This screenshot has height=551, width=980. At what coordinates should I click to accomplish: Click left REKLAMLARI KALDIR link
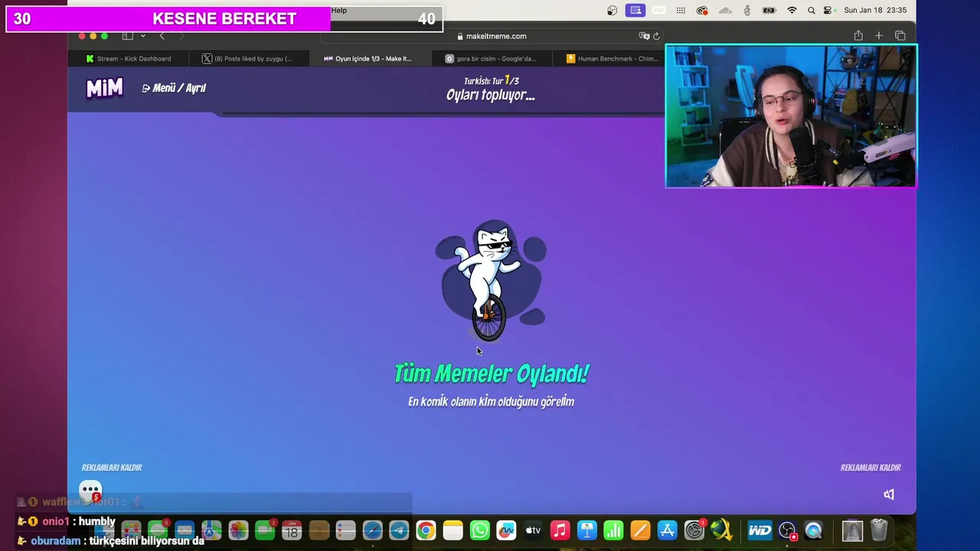pos(112,468)
